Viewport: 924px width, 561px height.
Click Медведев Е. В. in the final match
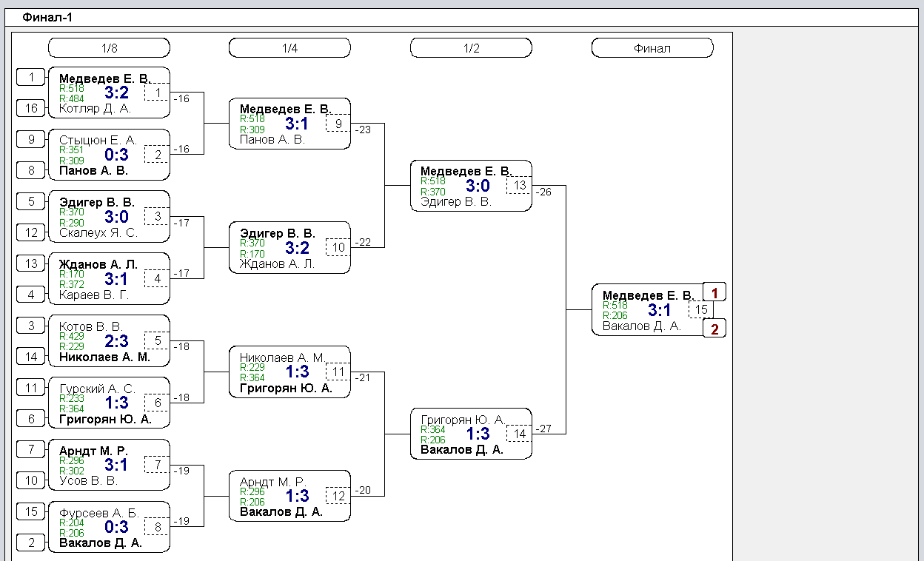tap(648, 296)
